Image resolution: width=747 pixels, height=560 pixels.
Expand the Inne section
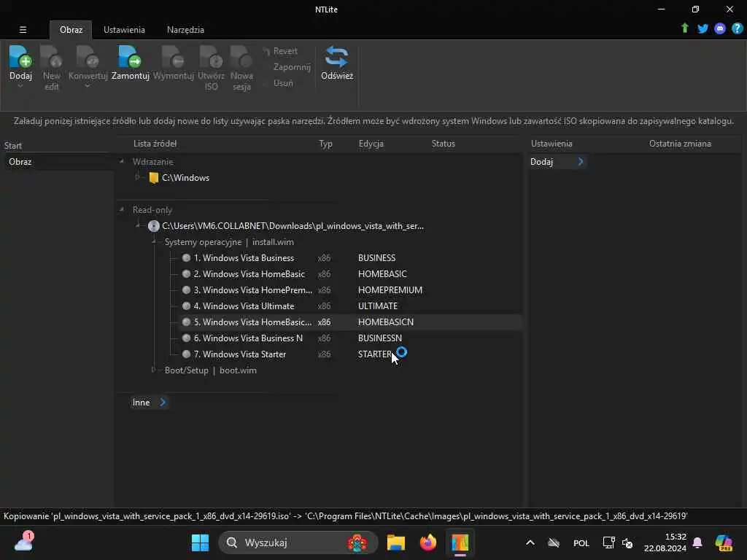pos(163,402)
